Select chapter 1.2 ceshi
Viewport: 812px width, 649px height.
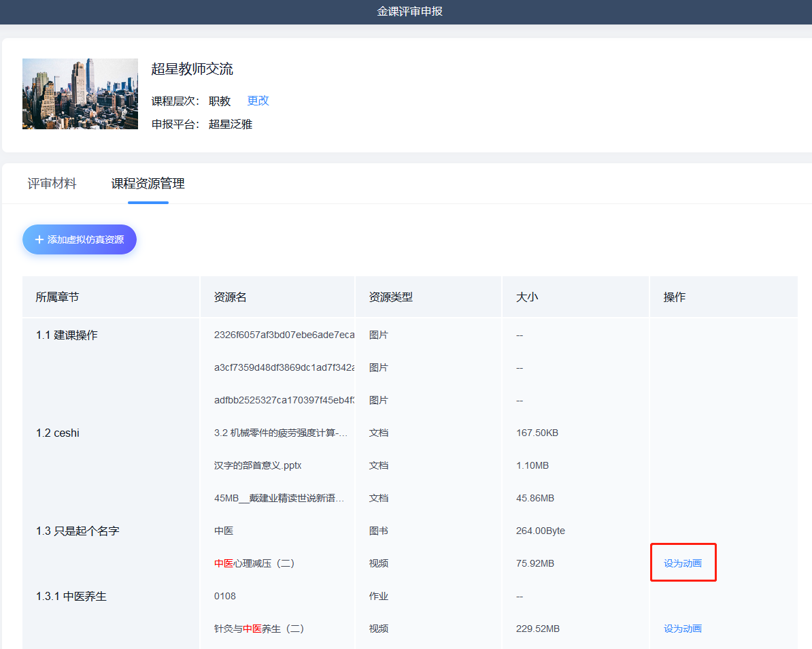click(58, 433)
